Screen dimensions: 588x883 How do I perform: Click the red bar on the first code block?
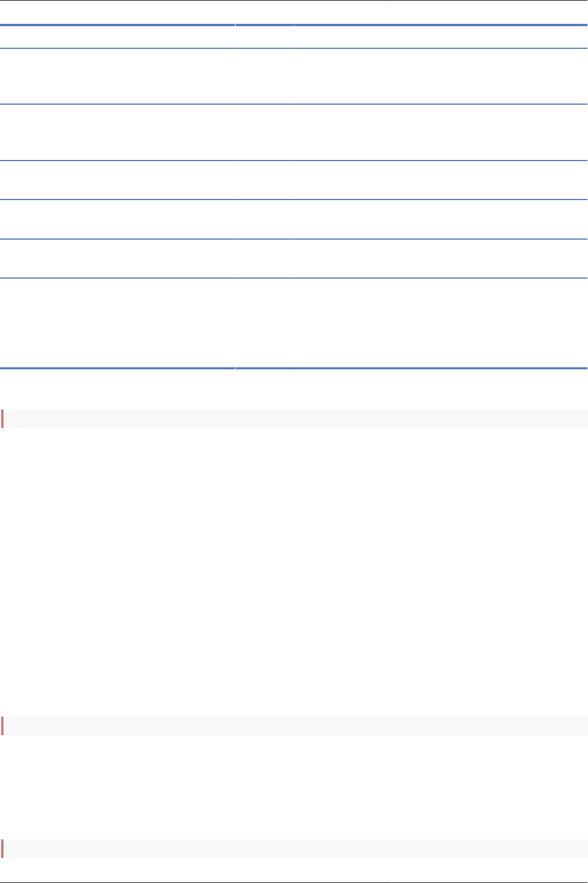2,419
